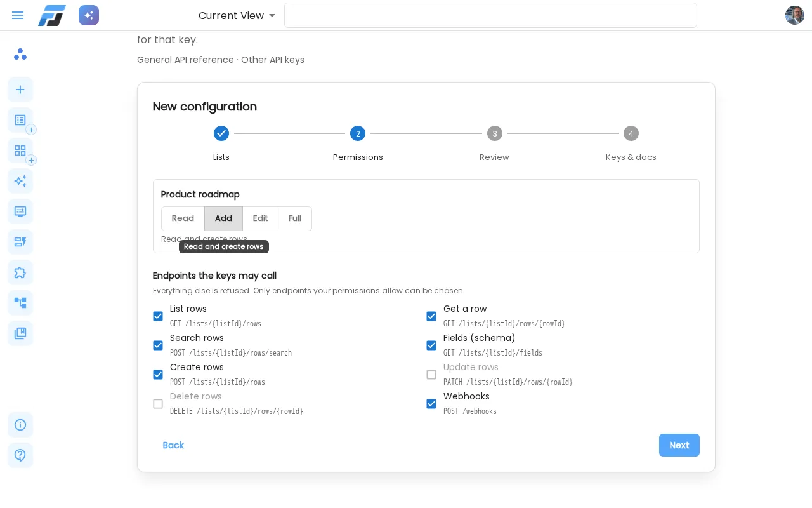This screenshot has width=812, height=508.
Task: Open the help question mark icon
Action: [x=20, y=455]
